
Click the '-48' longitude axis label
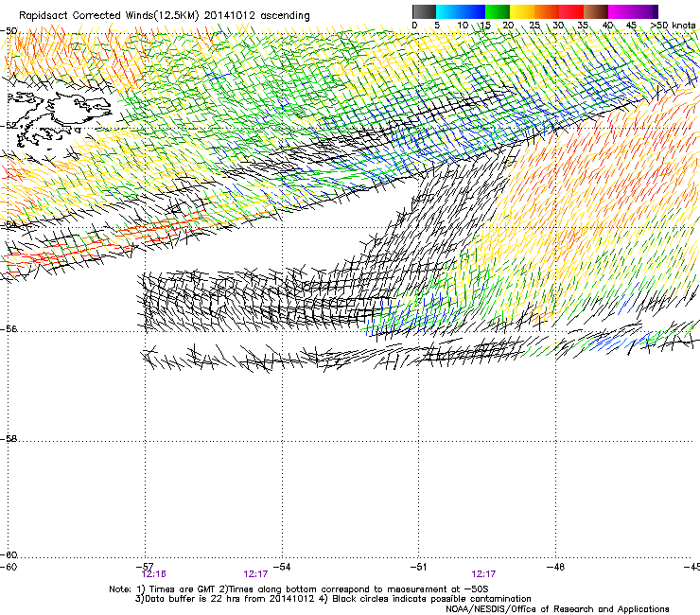[555, 567]
